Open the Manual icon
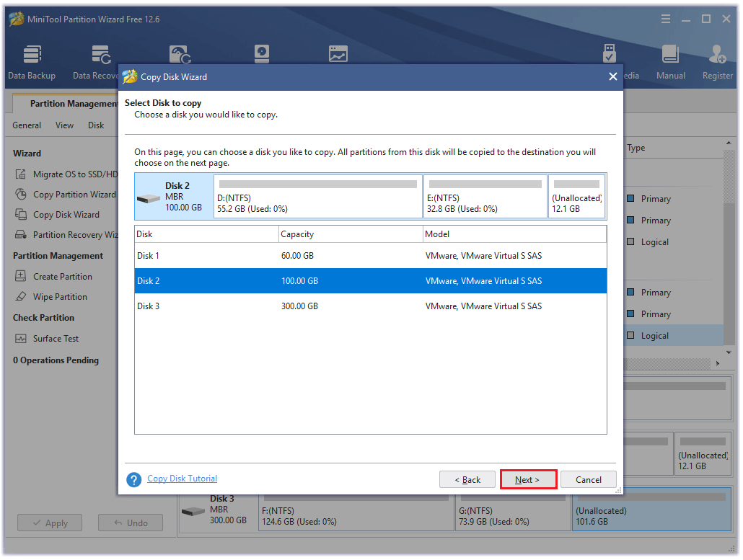This screenshot has width=743, height=560. point(670,63)
